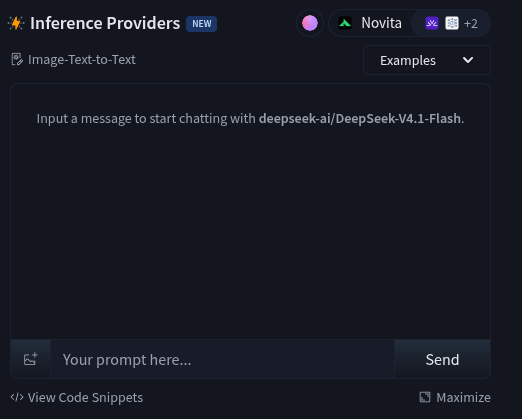Click the NEW badge
Viewport: 522px width, 419px height.
(x=202, y=24)
